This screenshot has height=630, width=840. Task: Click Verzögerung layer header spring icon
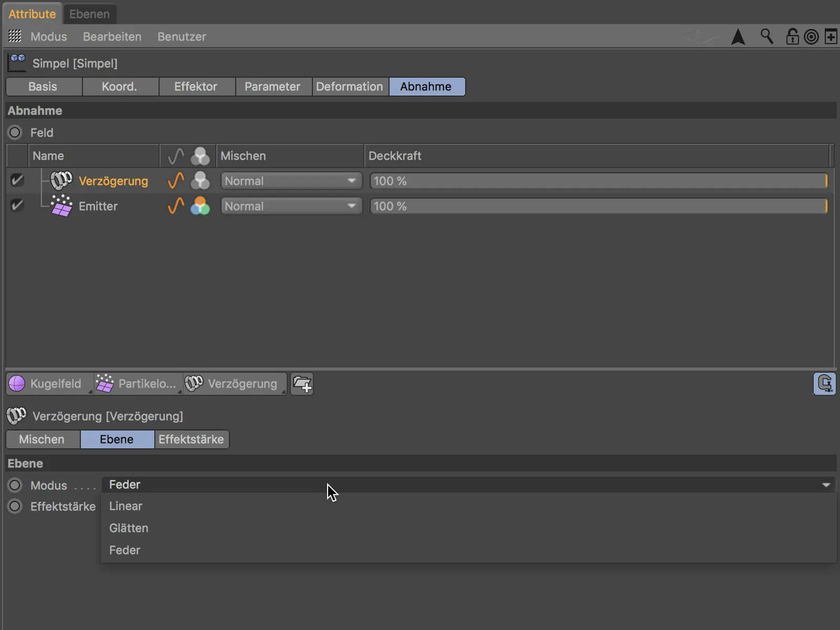coord(16,416)
